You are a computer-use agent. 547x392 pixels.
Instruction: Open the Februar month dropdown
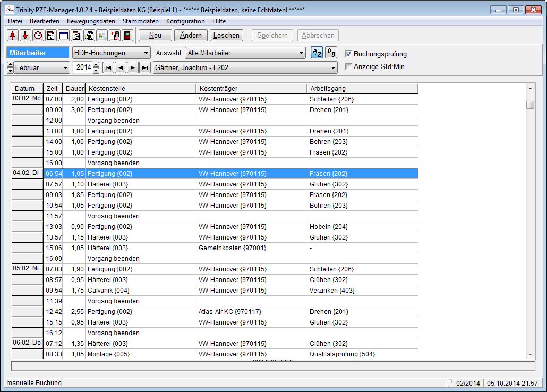(65, 67)
